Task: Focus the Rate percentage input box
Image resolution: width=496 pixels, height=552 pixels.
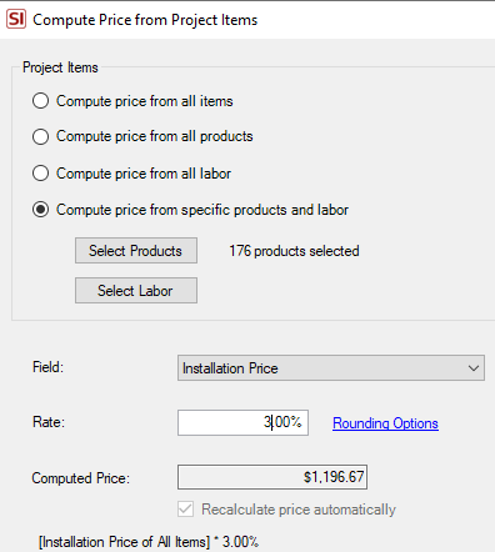Action: point(243,422)
